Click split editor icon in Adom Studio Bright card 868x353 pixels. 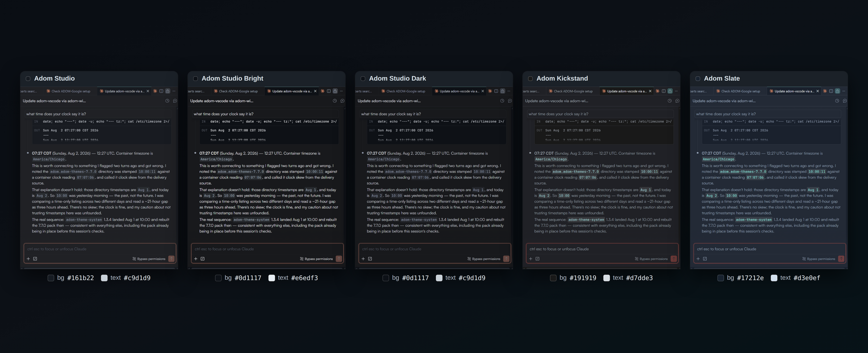(x=329, y=91)
